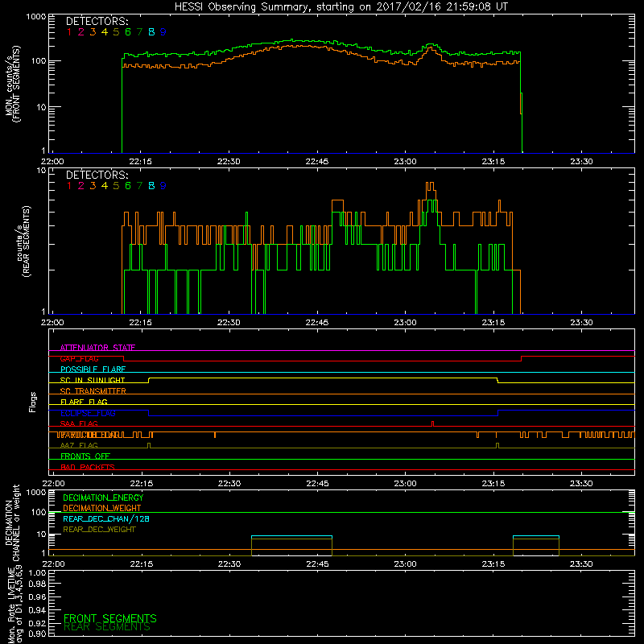Select green detector 6 in rear segments legend
Screen dimensions: 644x644
(128, 186)
